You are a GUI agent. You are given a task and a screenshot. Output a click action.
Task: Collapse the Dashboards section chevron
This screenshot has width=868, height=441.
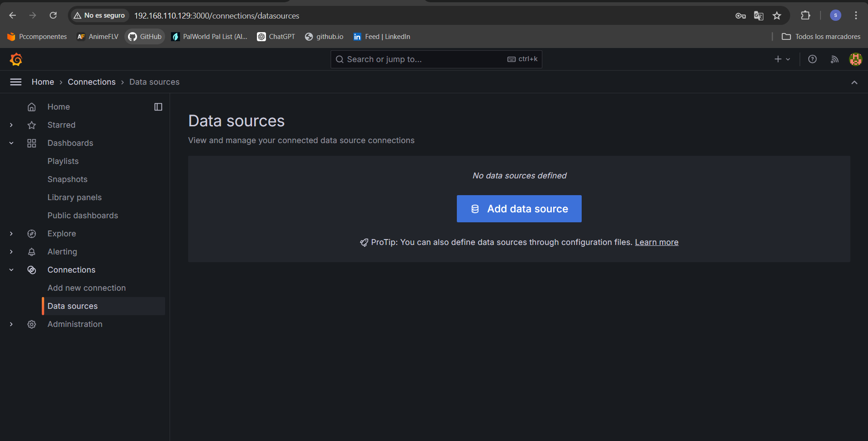tap(11, 143)
